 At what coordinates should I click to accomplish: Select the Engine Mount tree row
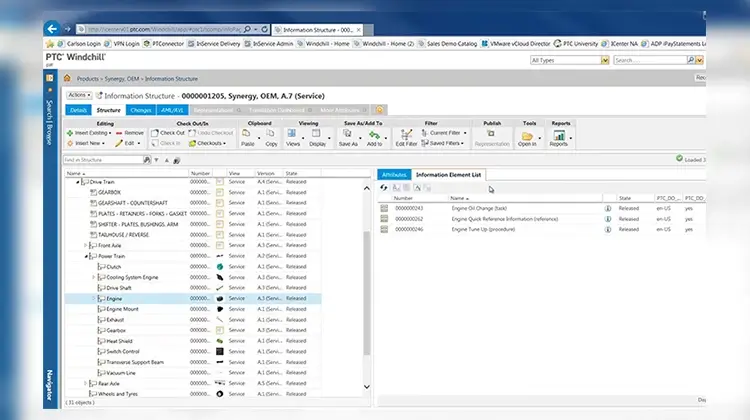193,309
